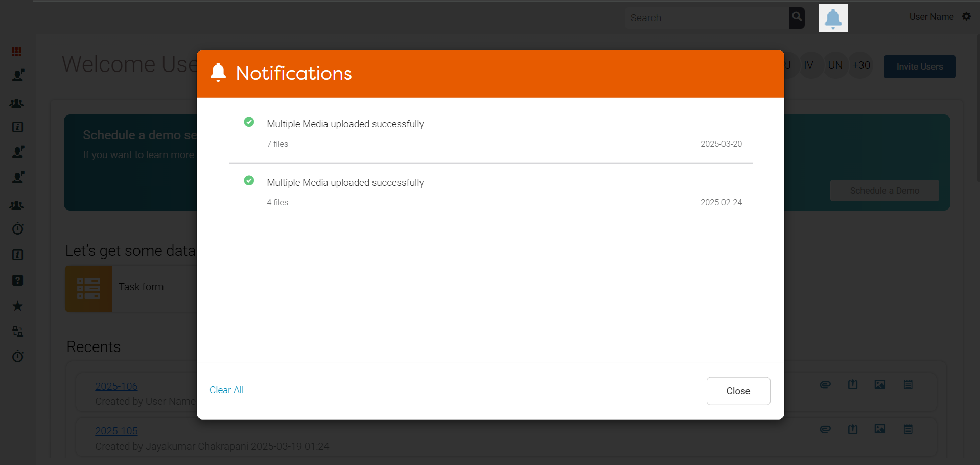Click the hierarchy icon in the sidebar
Screen dimensions: 980x465
pos(17,331)
